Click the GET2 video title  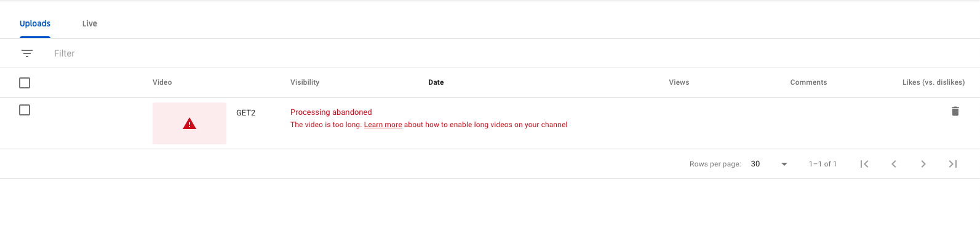245,113
